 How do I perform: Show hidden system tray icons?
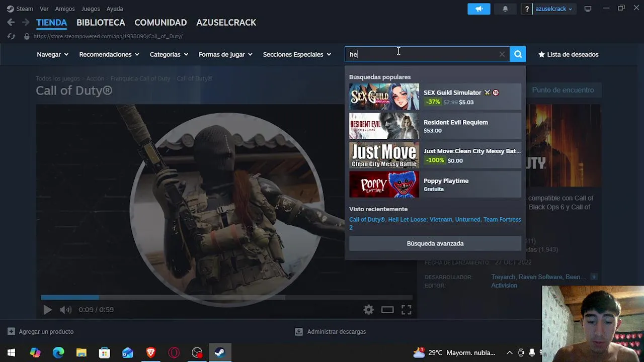509,352
